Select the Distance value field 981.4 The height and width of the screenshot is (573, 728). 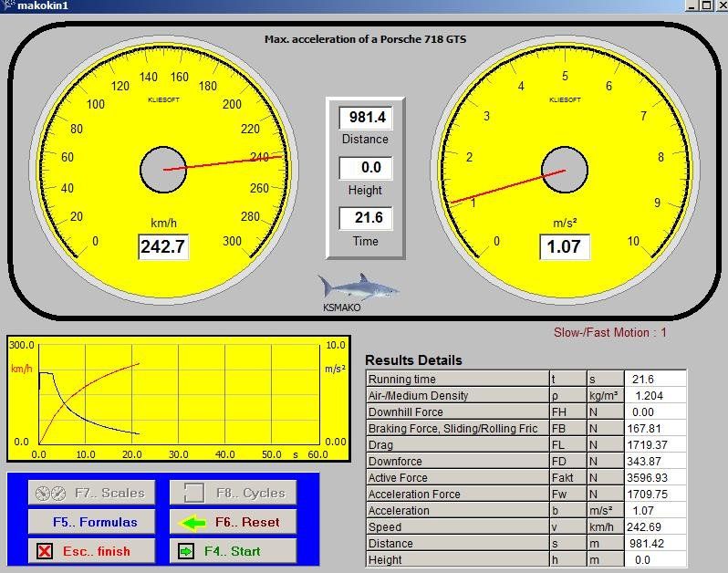click(366, 118)
